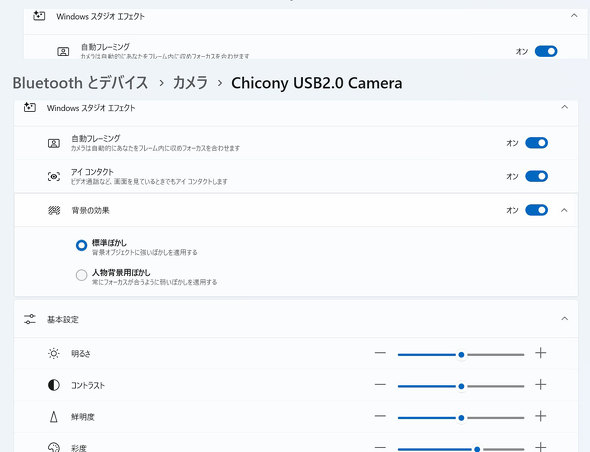
Task: Click the 背景の効果 label
Action: click(90, 210)
